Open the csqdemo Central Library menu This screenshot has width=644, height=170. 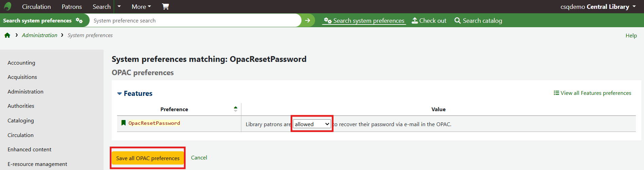598,6
